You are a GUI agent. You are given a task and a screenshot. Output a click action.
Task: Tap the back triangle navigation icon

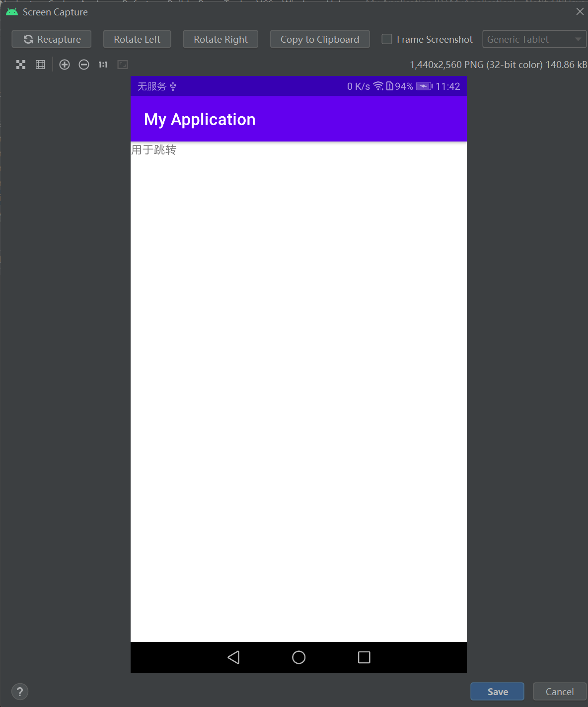click(233, 657)
